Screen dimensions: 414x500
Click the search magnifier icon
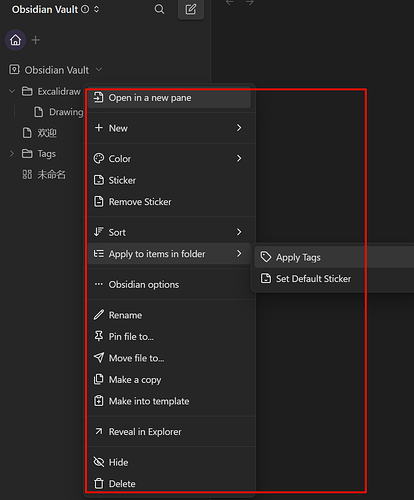159,9
